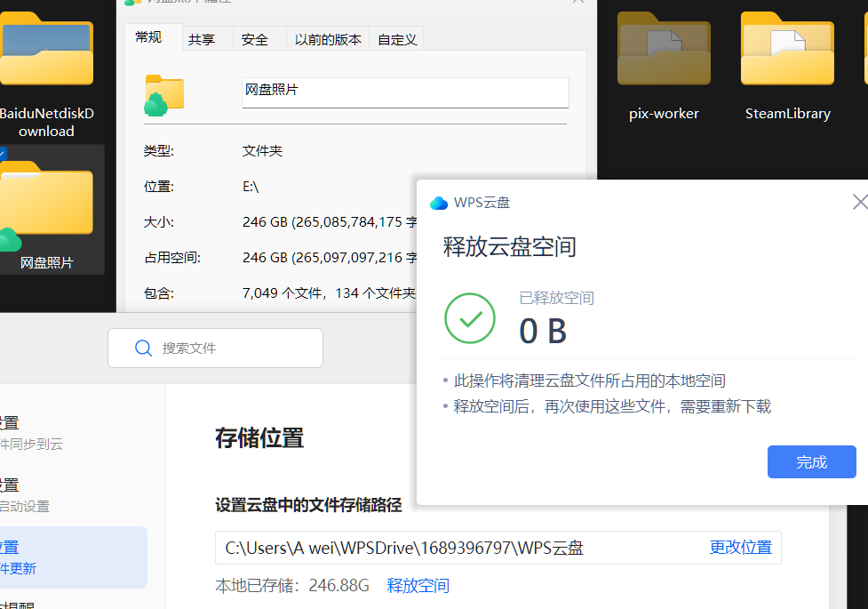The height and width of the screenshot is (609, 868).
Task: Click the 已释放空间 label
Action: pyautogui.click(x=556, y=298)
